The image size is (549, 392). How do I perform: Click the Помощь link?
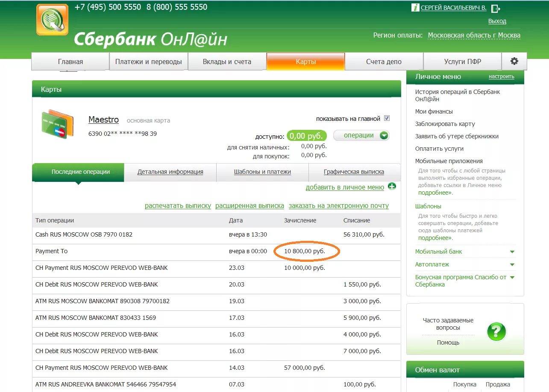click(x=448, y=342)
